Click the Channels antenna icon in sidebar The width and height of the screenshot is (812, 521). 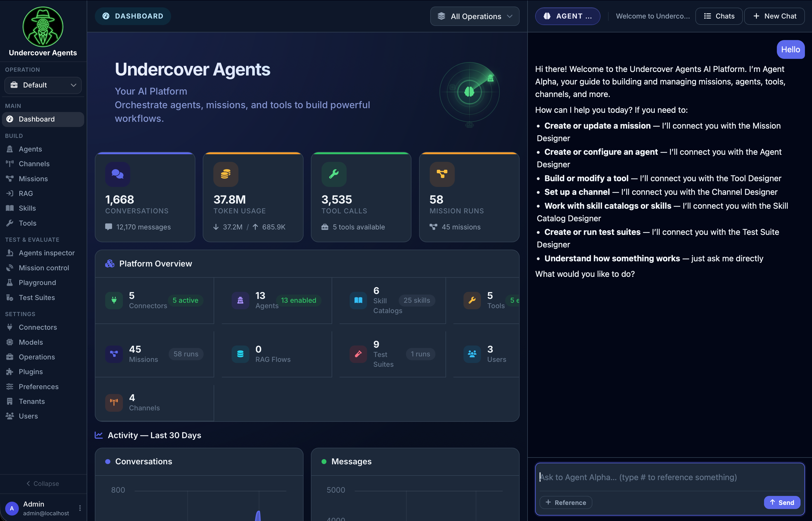[x=10, y=164]
